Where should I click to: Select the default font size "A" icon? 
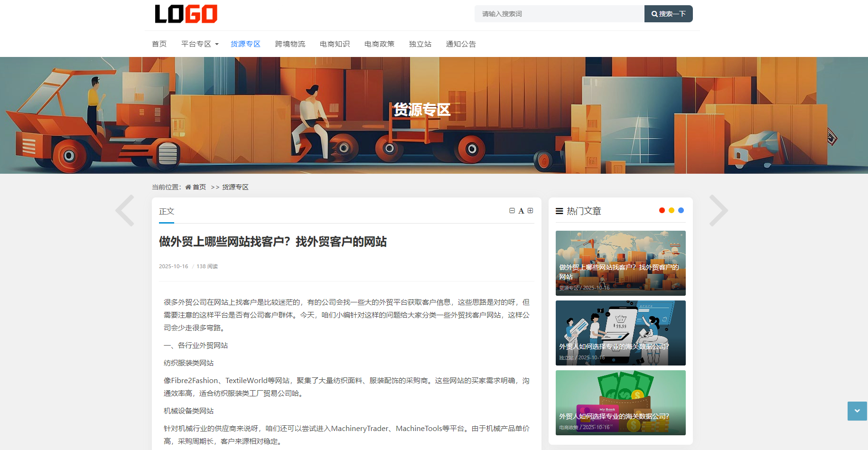(x=521, y=210)
